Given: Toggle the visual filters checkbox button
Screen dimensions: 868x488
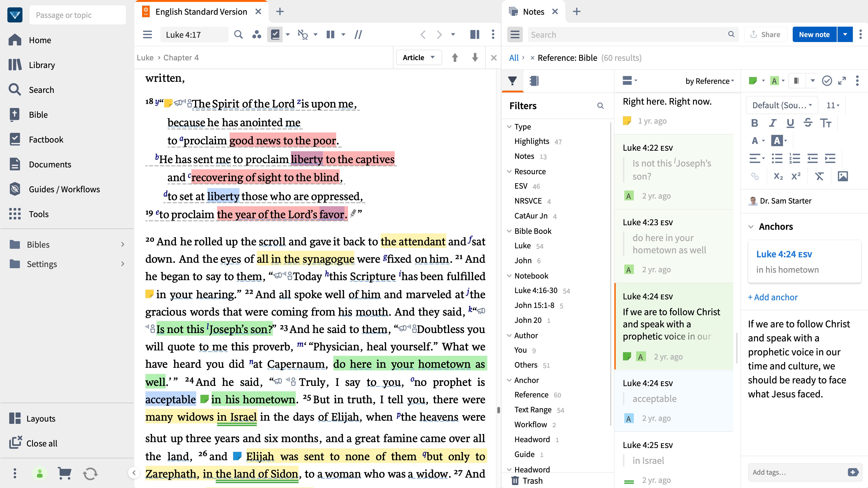Looking at the screenshot, I should tap(275, 34).
